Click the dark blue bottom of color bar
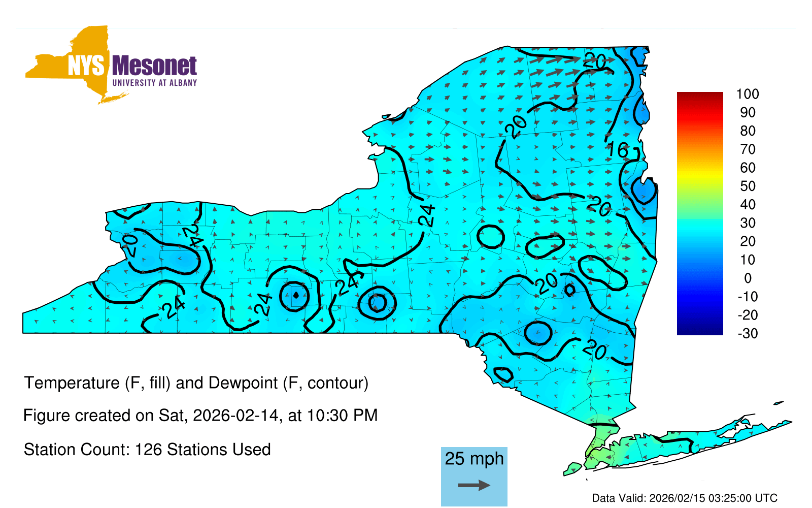Image resolution: width=812 pixels, height=508 pixels. (699, 329)
